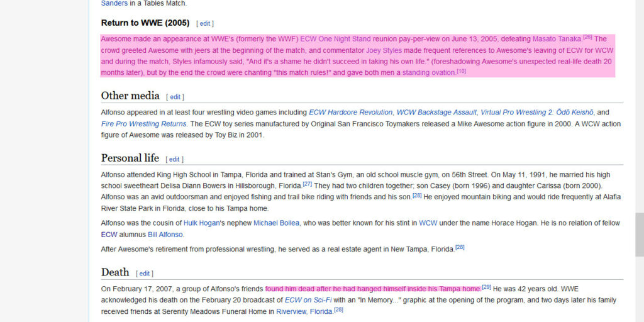Screen dimensions: 644x322
Task: Follow the Masato Tanaka link
Action: (557, 39)
